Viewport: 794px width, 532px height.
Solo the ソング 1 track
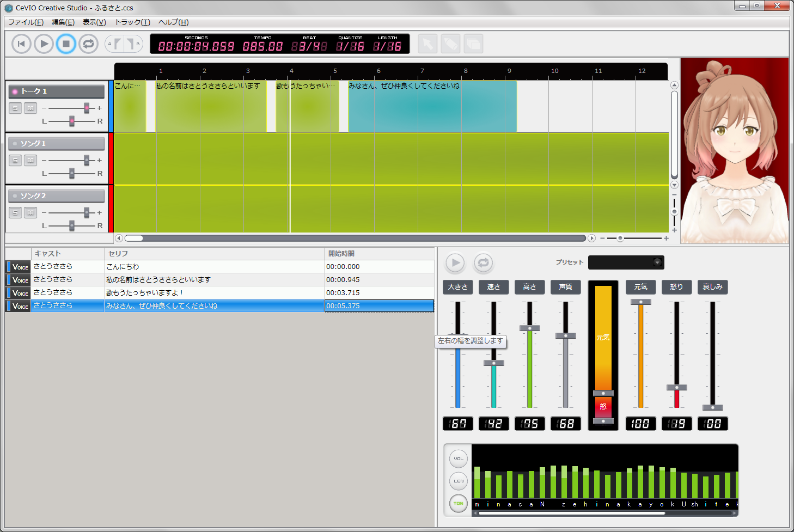pyautogui.click(x=15, y=160)
